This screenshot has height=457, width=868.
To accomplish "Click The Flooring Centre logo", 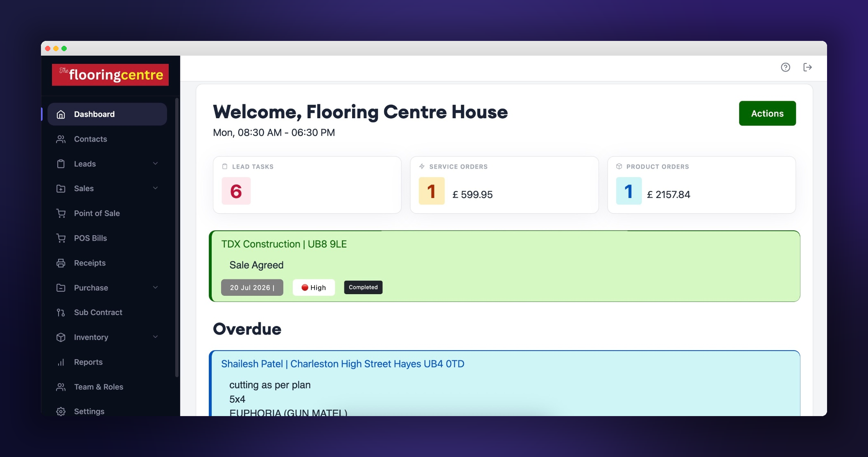I will (x=110, y=74).
